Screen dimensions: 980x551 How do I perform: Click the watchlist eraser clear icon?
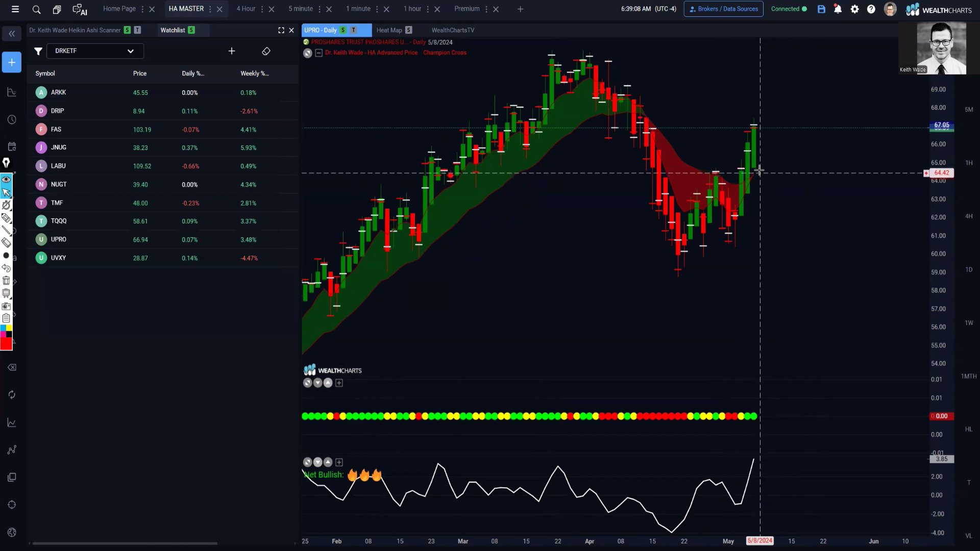tap(266, 51)
